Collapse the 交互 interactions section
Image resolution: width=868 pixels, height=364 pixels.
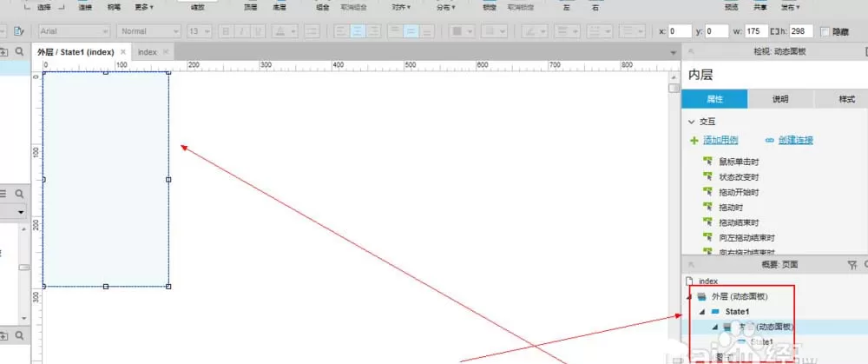pos(691,122)
